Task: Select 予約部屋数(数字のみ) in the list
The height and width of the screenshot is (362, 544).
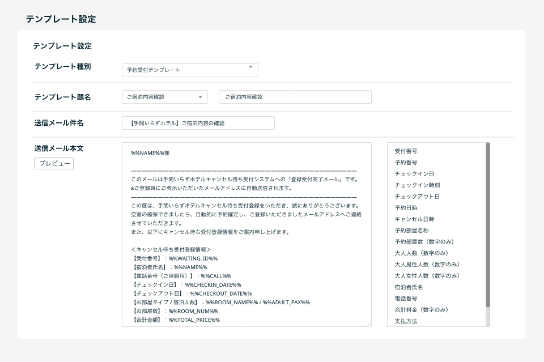Action: [x=424, y=242]
